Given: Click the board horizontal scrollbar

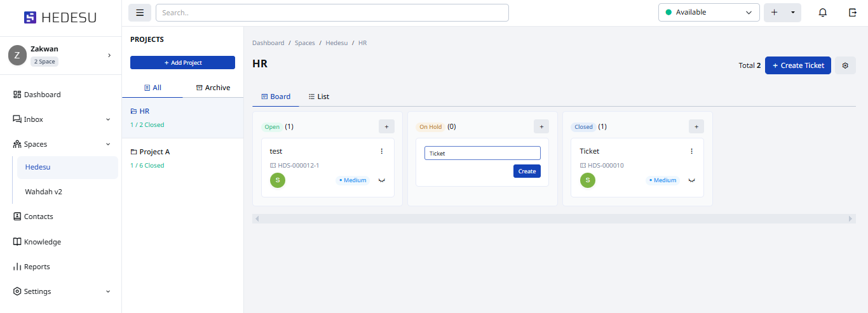Looking at the screenshot, I should pyautogui.click(x=553, y=218).
